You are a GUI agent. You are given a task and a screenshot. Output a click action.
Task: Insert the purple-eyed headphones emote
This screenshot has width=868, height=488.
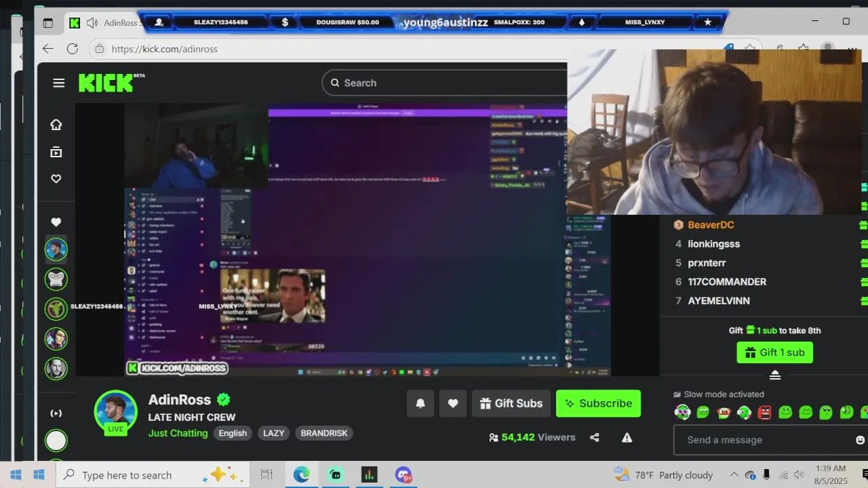[x=682, y=412]
